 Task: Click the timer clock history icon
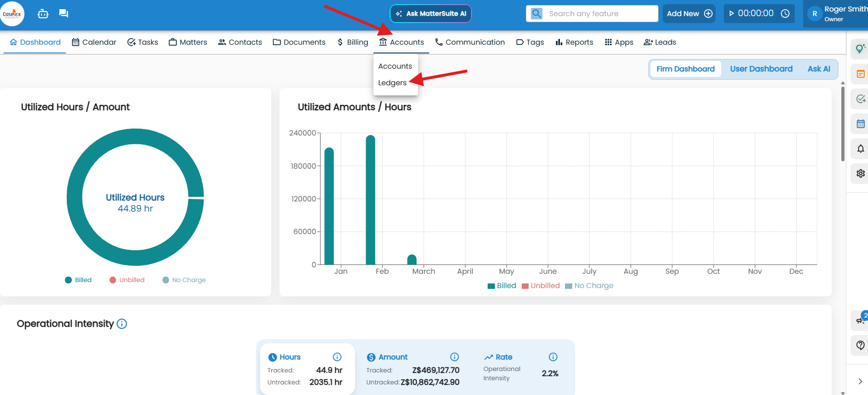click(786, 14)
